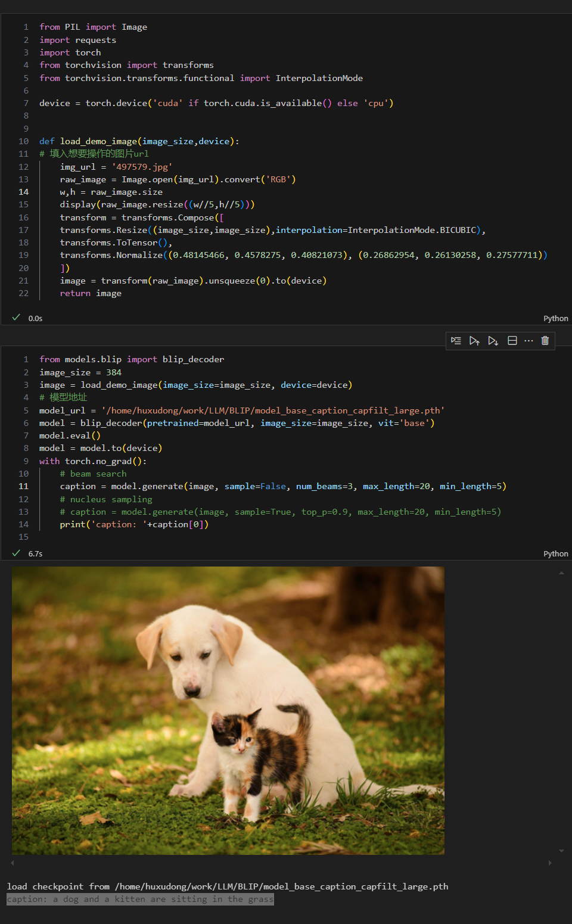
Task: Change first cell's Python language mode
Action: point(555,319)
